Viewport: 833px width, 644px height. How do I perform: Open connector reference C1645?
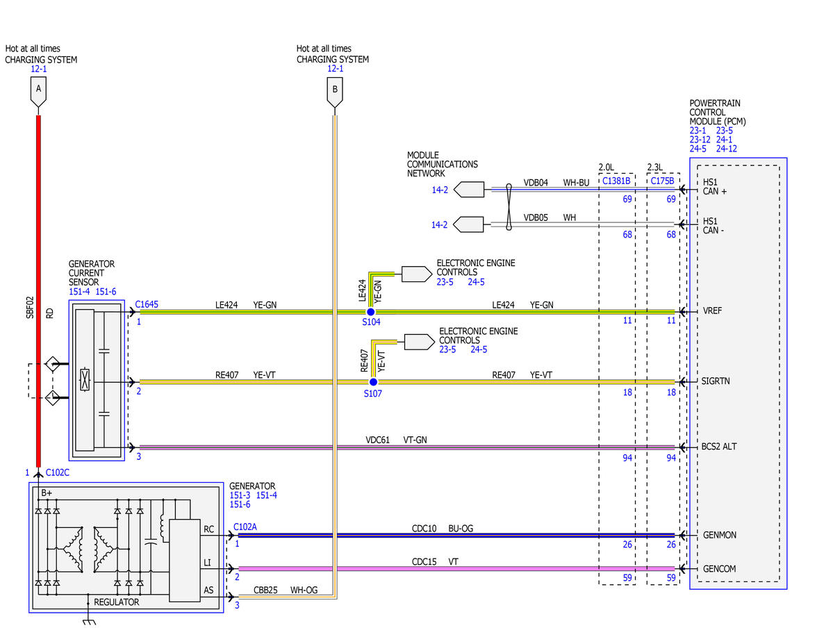pyautogui.click(x=147, y=304)
